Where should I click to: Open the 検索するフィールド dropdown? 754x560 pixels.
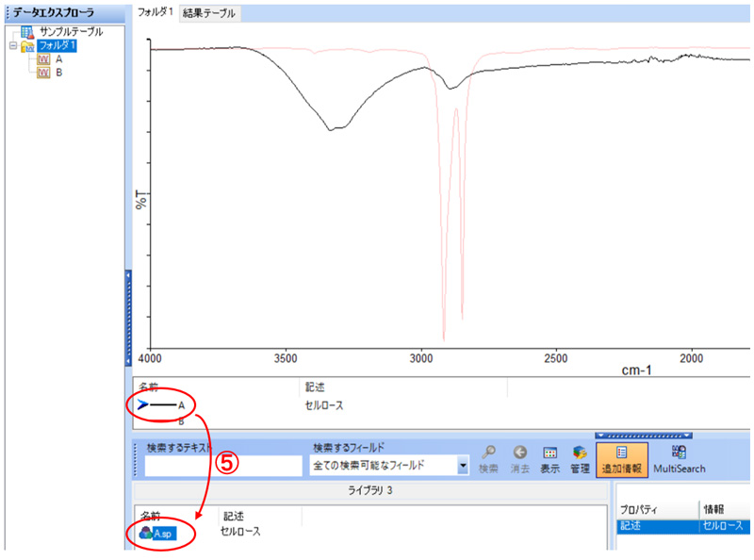click(463, 466)
